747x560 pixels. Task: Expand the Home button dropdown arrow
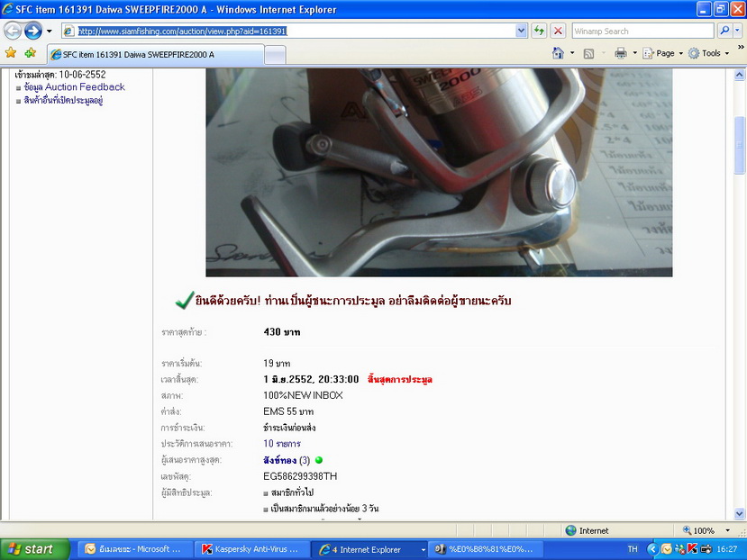572,53
